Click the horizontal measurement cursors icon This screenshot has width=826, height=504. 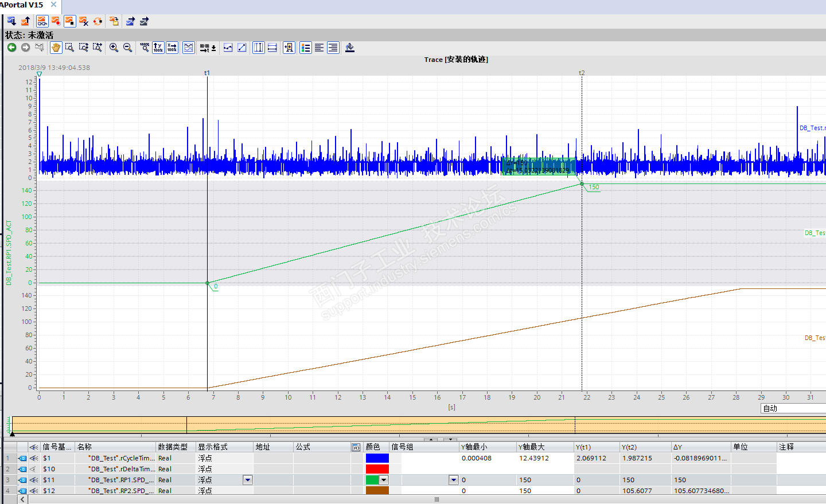coord(272,48)
